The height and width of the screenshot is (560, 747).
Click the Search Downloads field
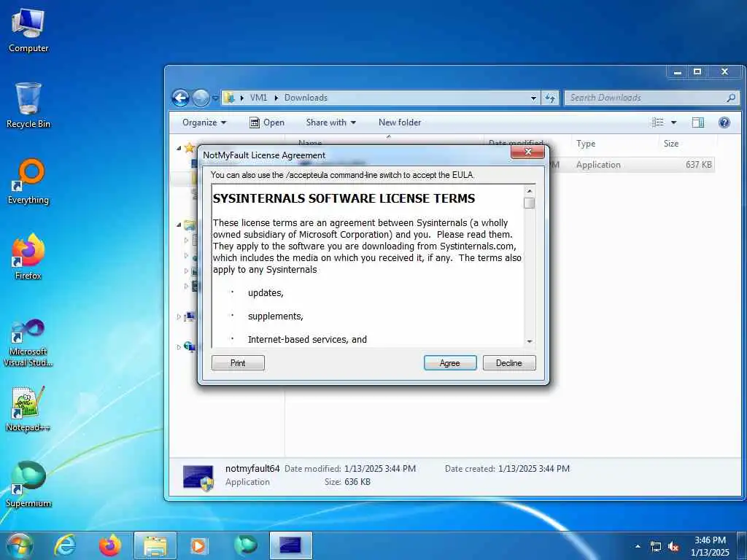(651, 98)
